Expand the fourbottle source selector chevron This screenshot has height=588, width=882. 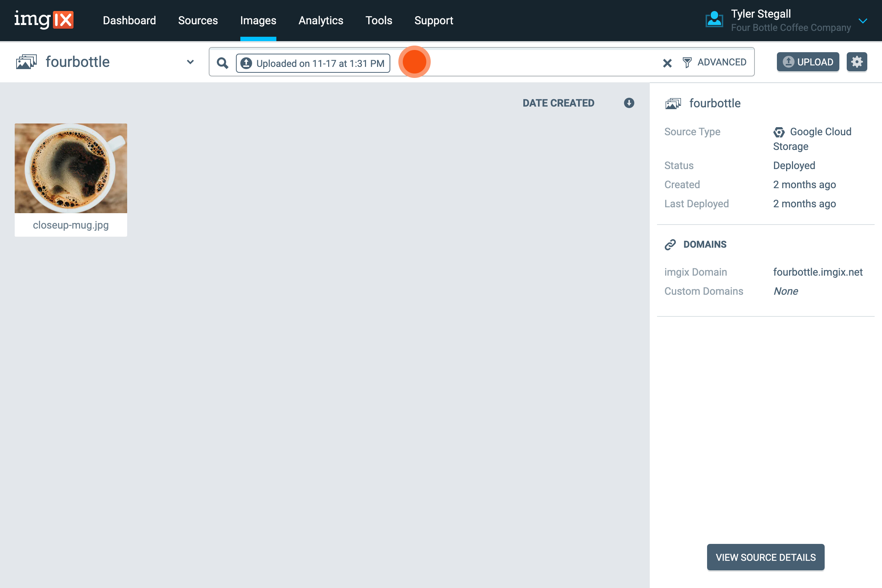[190, 62]
